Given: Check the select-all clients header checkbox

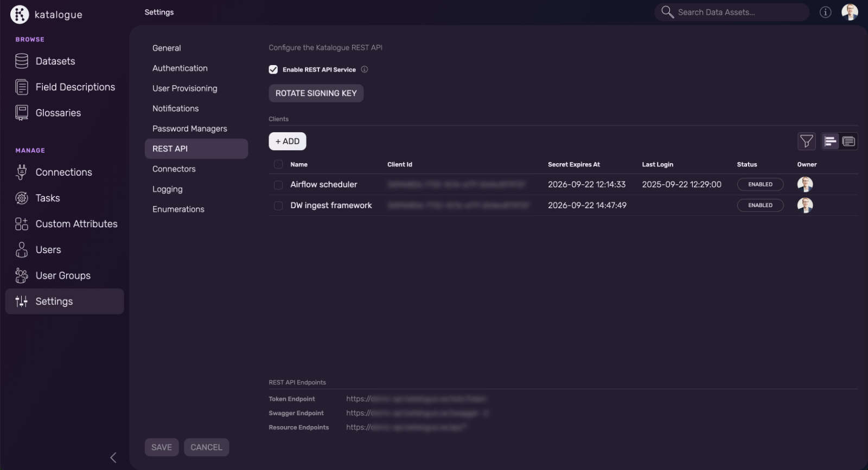Looking at the screenshot, I should (x=278, y=164).
